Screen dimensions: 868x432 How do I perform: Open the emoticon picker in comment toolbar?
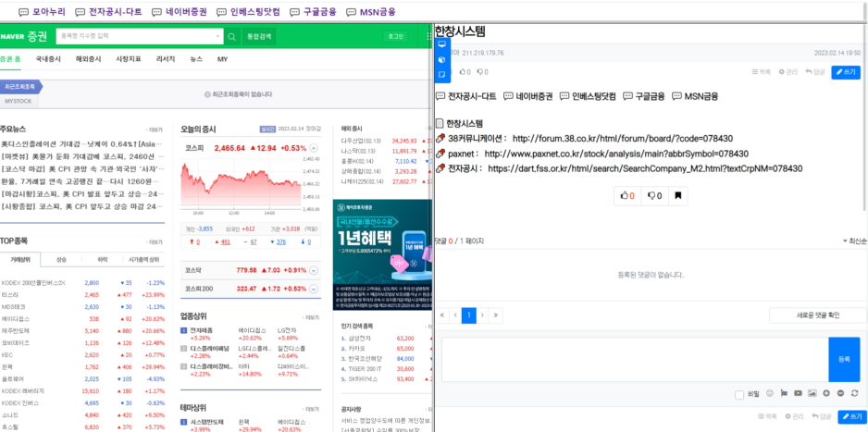pos(769,393)
